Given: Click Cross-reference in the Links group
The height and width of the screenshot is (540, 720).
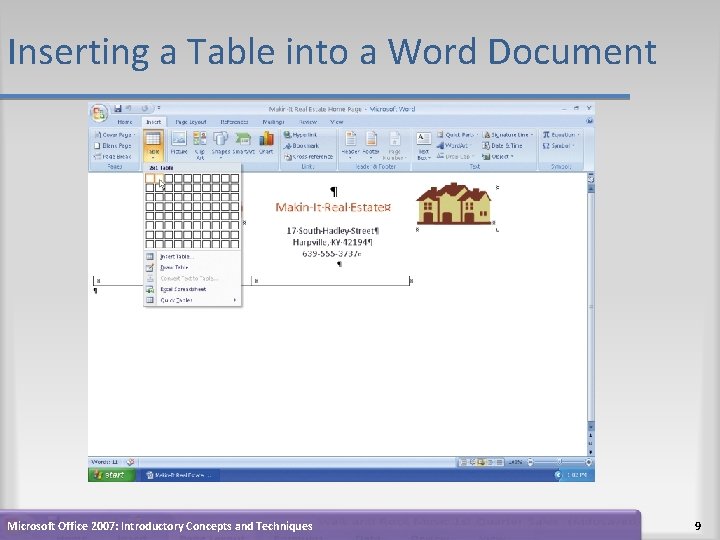Looking at the screenshot, I should click(308, 157).
